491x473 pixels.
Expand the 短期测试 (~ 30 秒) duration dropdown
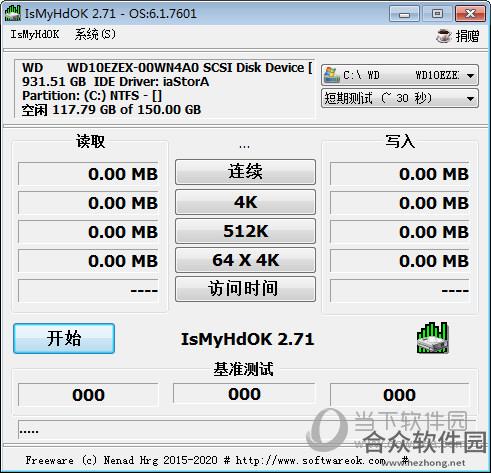pos(400,98)
